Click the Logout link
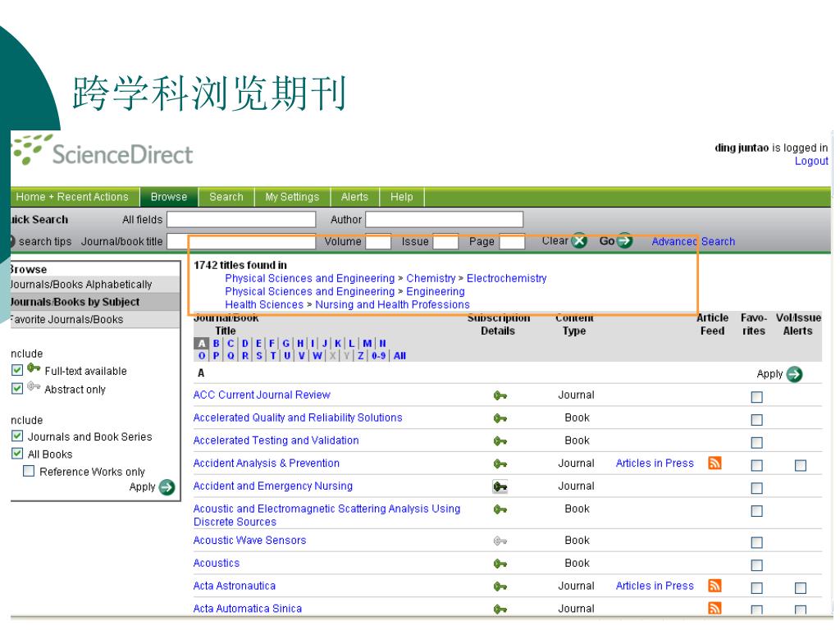 tap(811, 162)
